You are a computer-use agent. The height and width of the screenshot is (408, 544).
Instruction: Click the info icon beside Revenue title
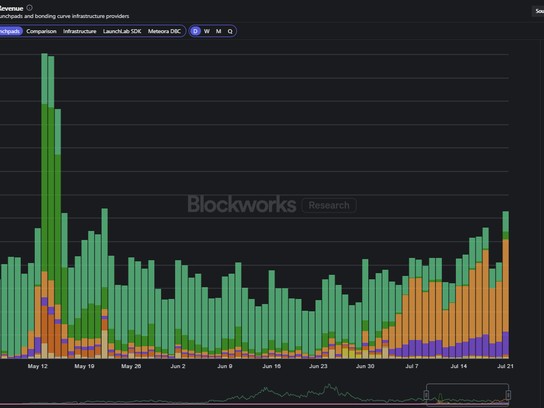click(x=29, y=8)
